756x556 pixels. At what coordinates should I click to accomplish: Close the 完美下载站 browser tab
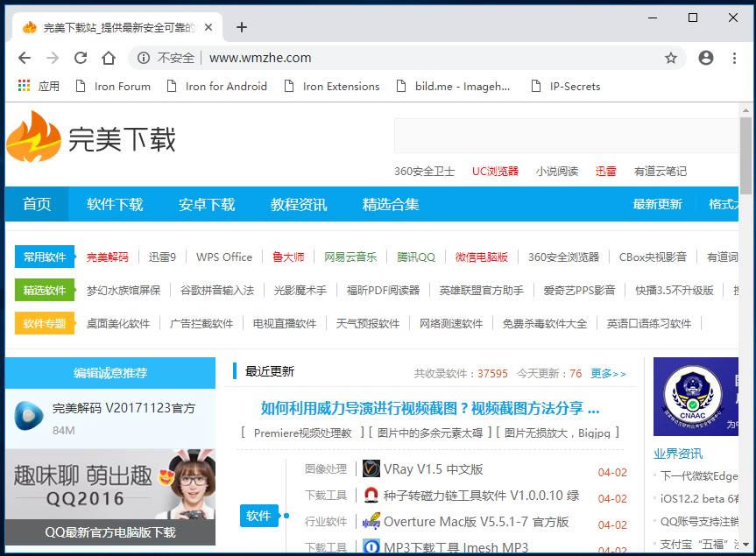coord(208,27)
